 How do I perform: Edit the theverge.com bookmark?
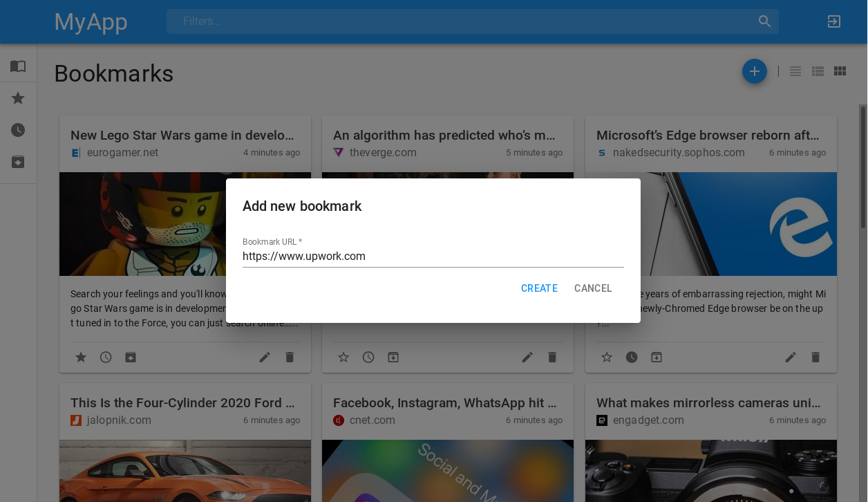(x=527, y=357)
